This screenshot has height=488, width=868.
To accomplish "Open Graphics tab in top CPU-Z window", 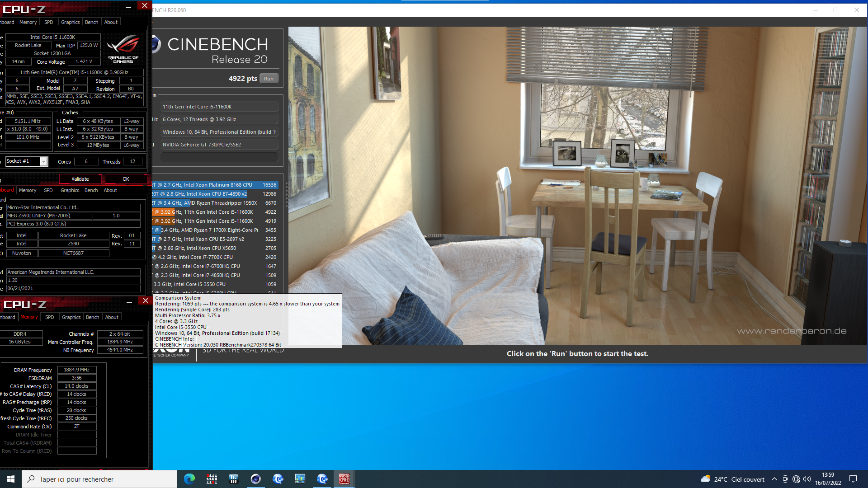I will coord(71,22).
